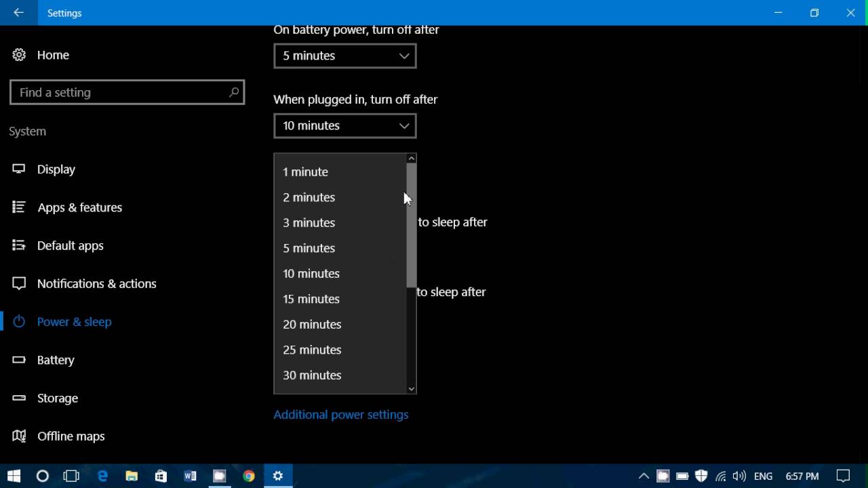Choose 1 minute from the list
The image size is (868, 488).
pyautogui.click(x=340, y=172)
